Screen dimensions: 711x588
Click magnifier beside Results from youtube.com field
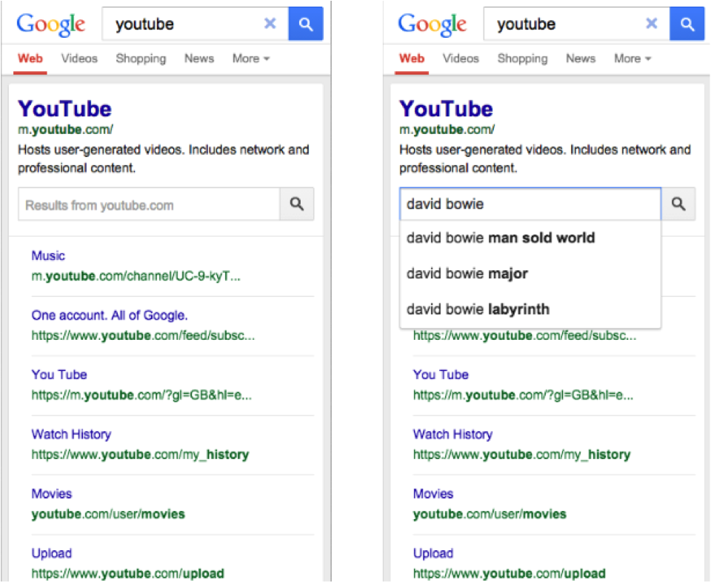(x=297, y=204)
